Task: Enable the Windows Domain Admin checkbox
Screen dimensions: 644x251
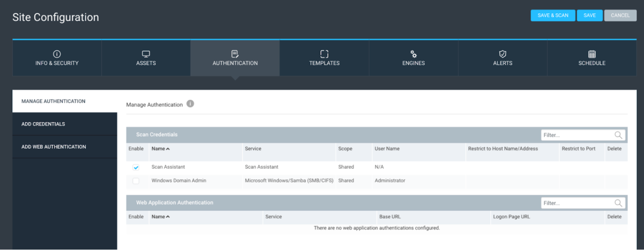Action: coord(136,181)
